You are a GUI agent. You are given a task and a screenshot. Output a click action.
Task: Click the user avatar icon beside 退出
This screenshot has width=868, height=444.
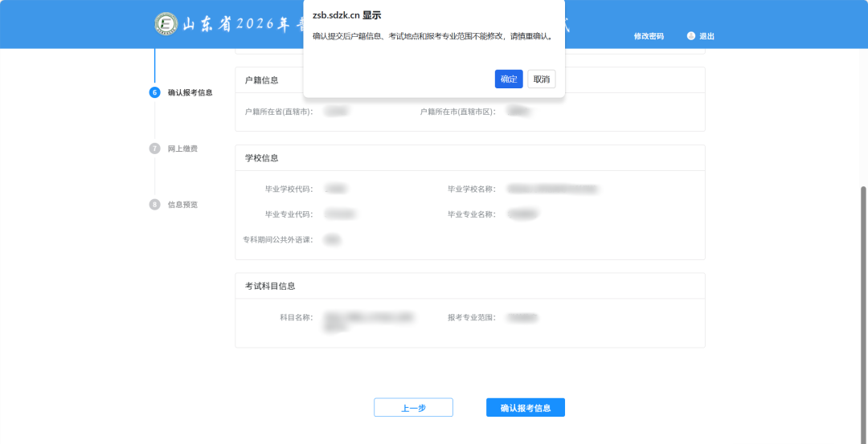pyautogui.click(x=690, y=36)
